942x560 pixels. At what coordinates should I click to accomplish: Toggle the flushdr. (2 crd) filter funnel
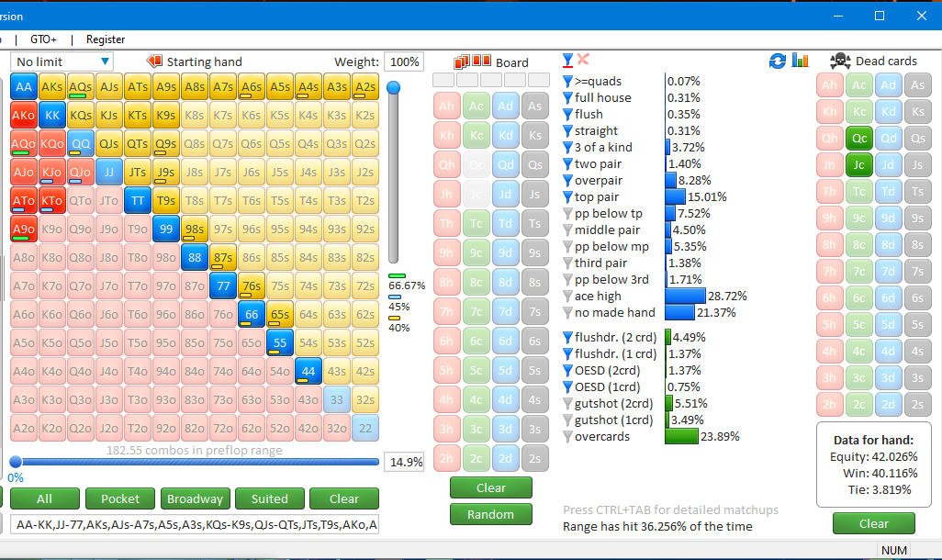point(567,338)
